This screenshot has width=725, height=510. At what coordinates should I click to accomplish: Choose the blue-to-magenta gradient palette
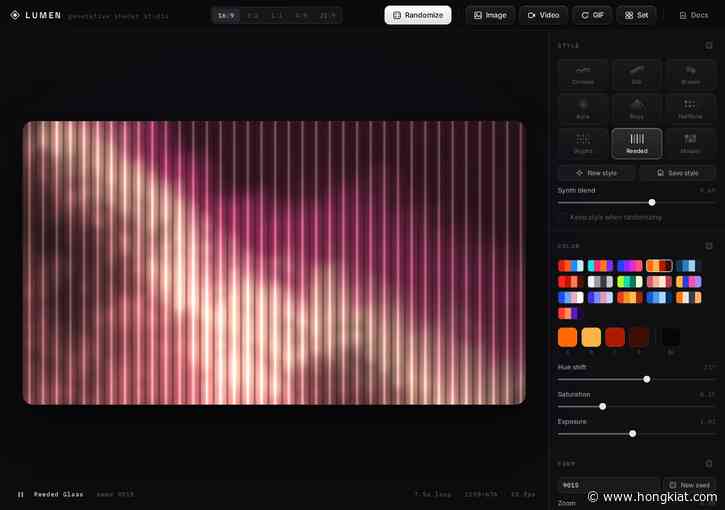pyautogui.click(x=630, y=266)
